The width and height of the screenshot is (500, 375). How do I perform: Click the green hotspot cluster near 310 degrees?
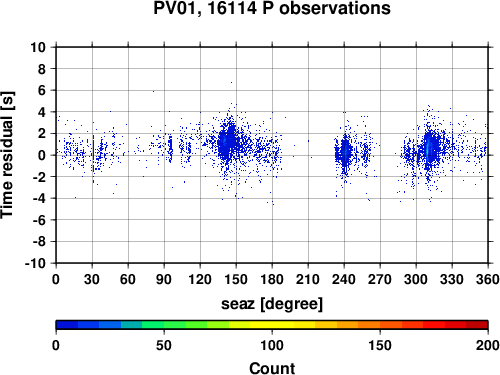click(428, 149)
